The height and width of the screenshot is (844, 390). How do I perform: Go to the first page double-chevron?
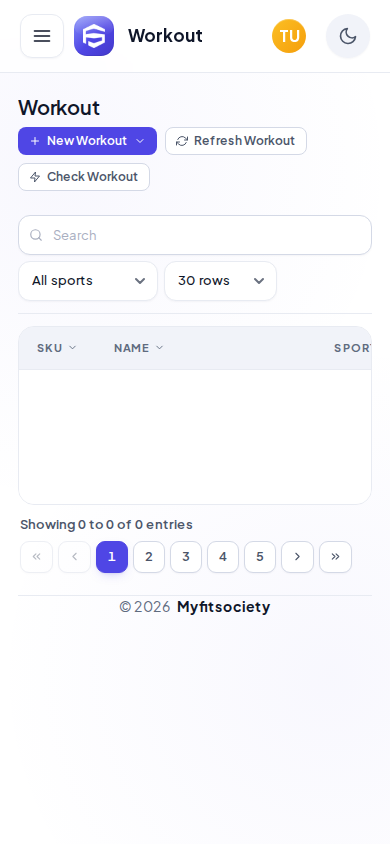pyautogui.click(x=37, y=557)
